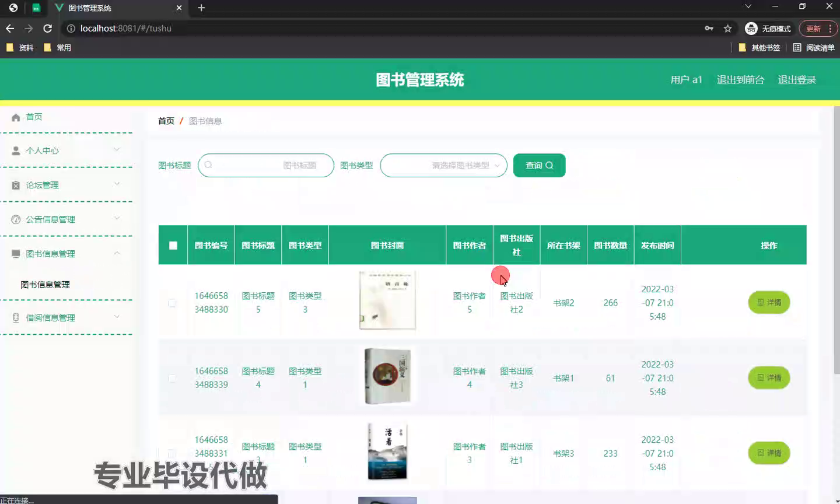Toggle the select-all checkbox in table header

173,246
